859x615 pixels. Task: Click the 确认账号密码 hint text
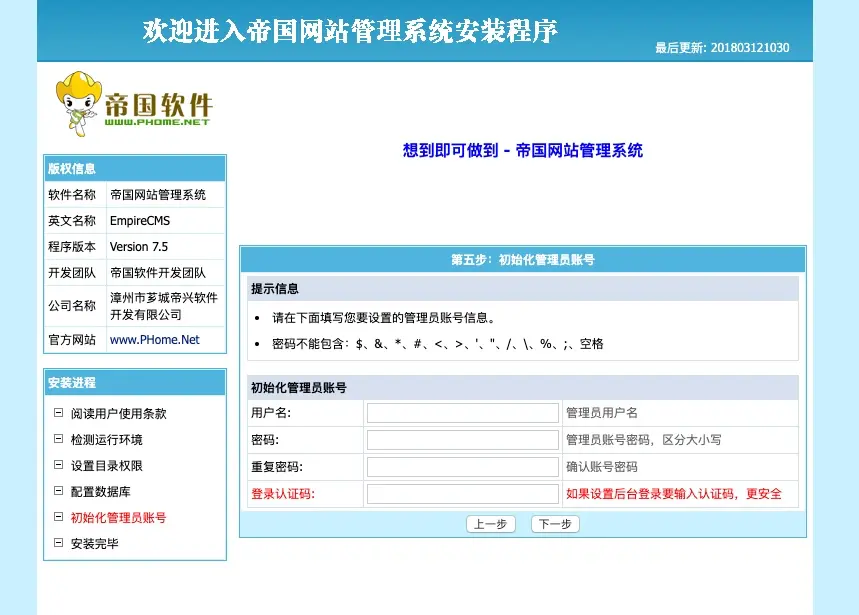(x=602, y=467)
